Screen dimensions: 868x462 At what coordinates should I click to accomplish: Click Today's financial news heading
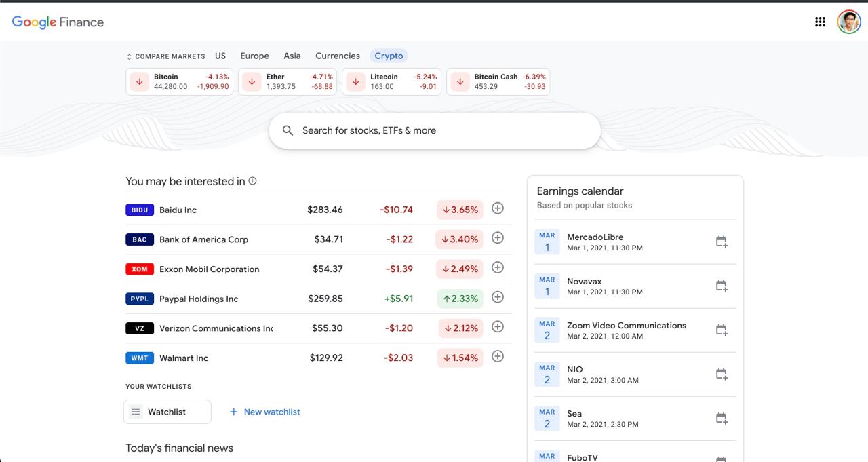coord(179,448)
